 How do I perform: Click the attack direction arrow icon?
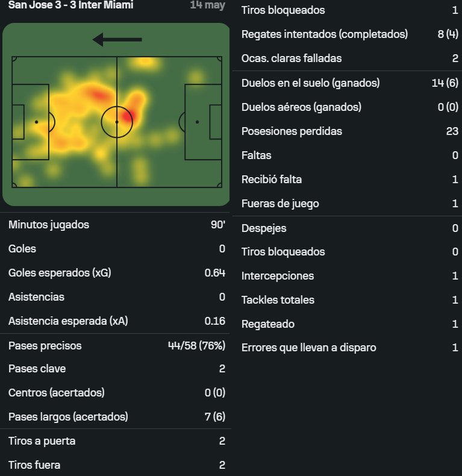117,39
